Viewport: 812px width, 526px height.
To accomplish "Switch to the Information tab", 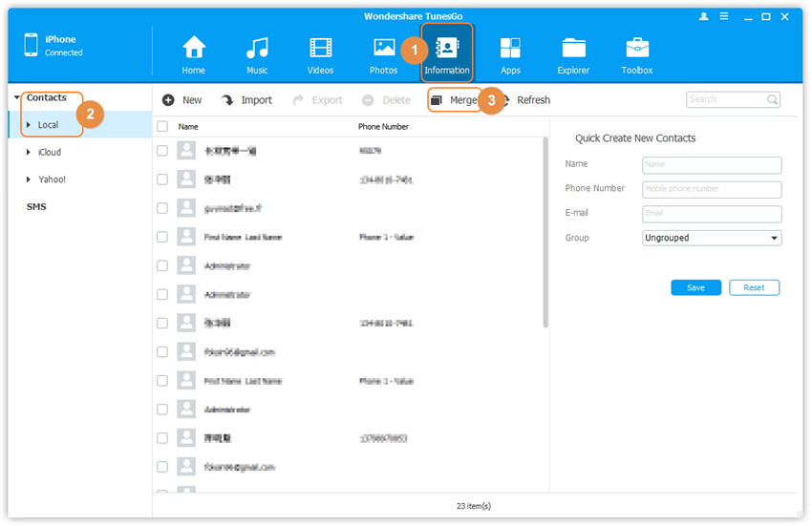I will tap(447, 53).
